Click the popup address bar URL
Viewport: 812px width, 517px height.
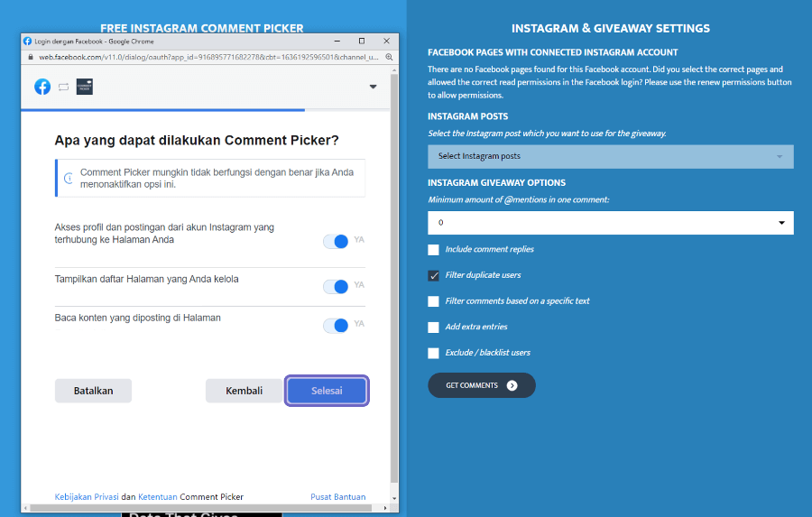(208, 57)
